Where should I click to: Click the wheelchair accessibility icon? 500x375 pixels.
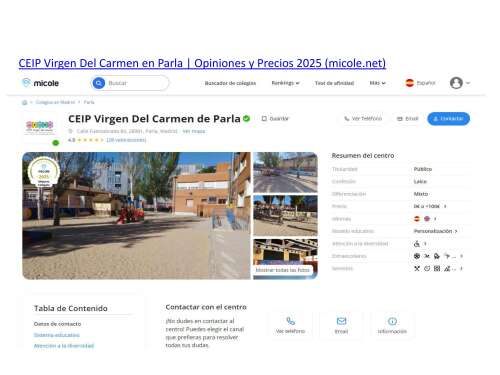(x=417, y=244)
